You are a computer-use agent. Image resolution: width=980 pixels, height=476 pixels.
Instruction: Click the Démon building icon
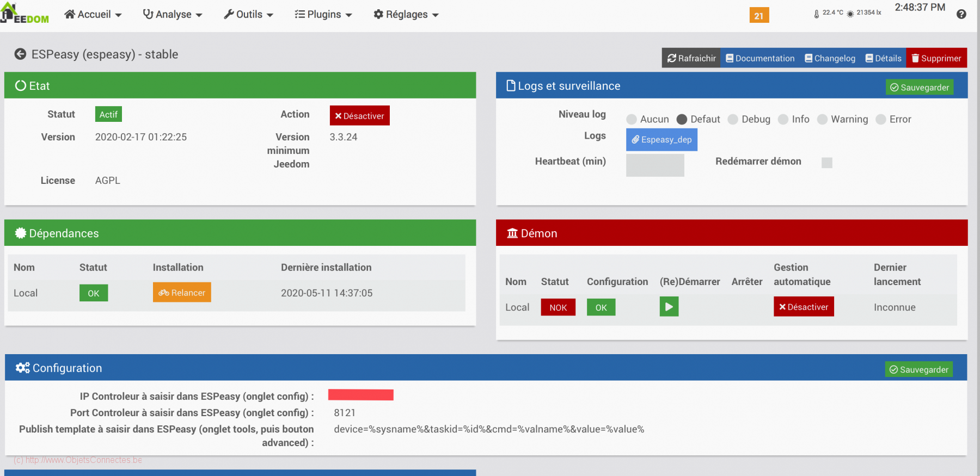point(512,233)
